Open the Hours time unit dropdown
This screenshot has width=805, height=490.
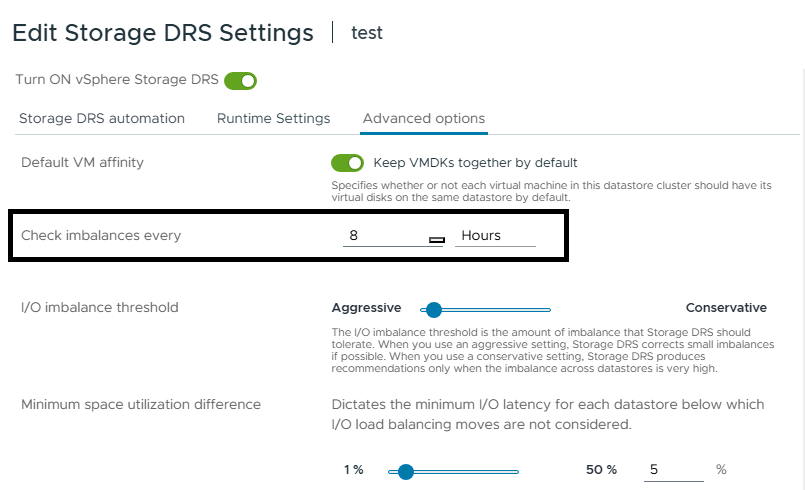click(494, 236)
